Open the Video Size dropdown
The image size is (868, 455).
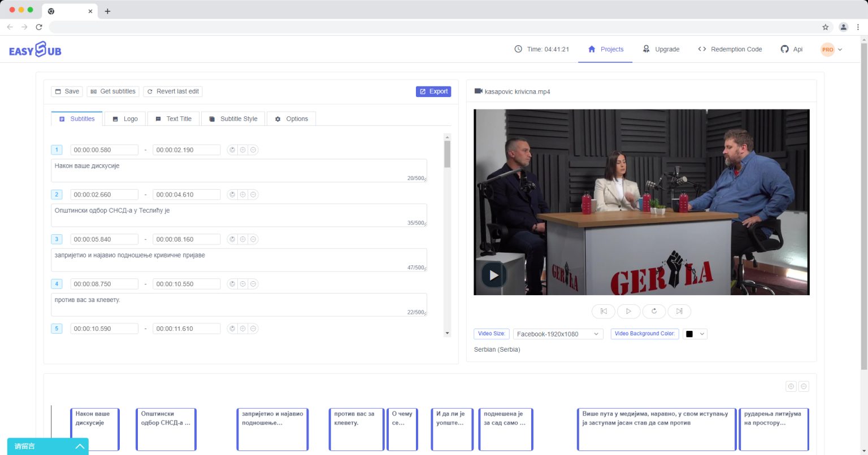[557, 334]
